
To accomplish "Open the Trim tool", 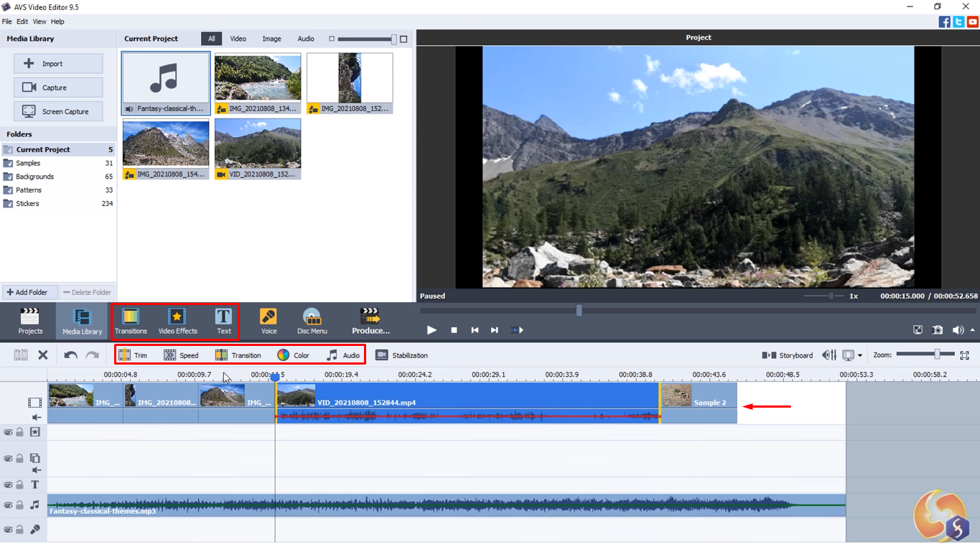I will (134, 355).
